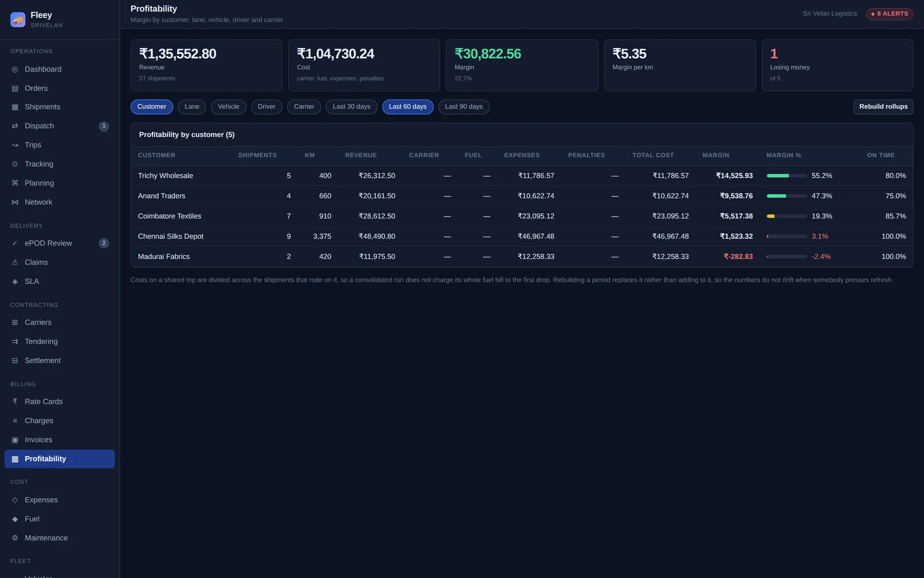
Task: Click the Shipments grid icon
Action: [x=15, y=107]
